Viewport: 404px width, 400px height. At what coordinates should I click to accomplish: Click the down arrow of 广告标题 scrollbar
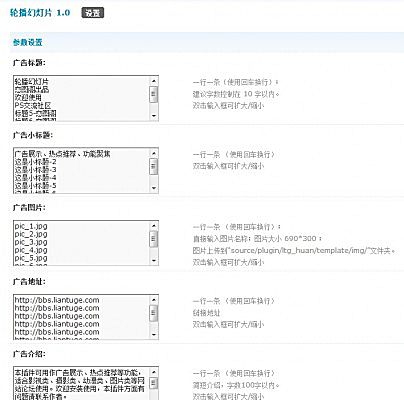pyautogui.click(x=154, y=116)
